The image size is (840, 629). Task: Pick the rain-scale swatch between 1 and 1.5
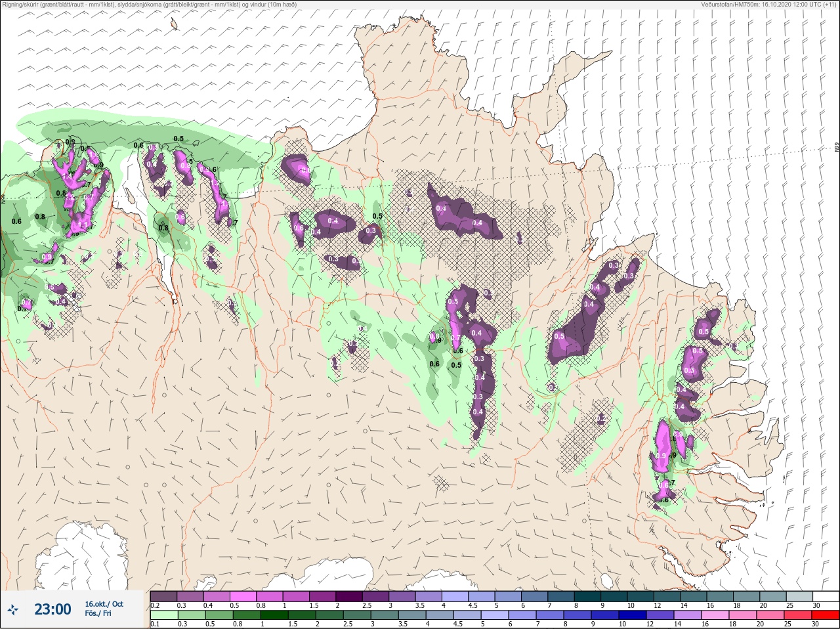click(x=274, y=615)
